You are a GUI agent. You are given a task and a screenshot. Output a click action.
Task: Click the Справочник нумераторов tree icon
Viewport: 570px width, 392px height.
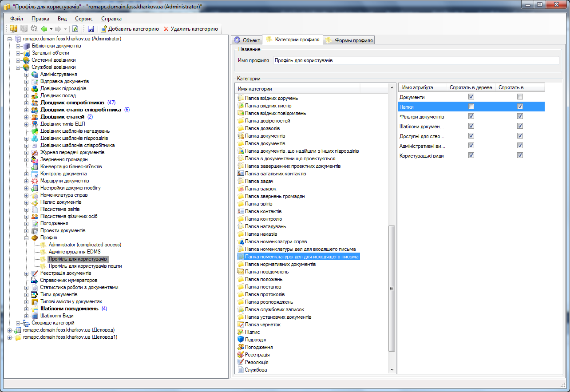(35, 280)
